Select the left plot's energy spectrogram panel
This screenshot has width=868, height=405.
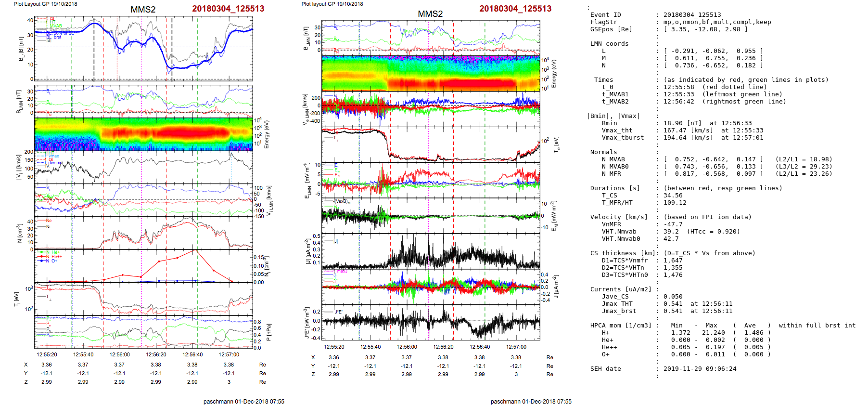(143, 134)
